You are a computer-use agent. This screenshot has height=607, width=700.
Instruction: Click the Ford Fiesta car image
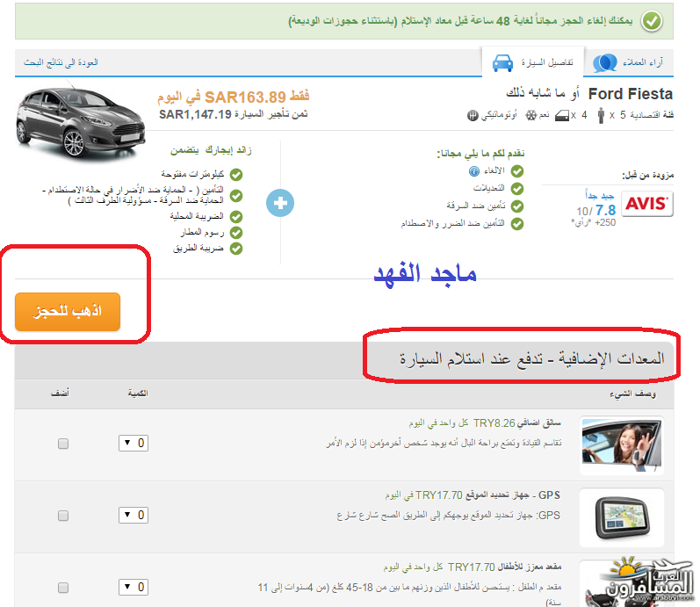tap(80, 121)
